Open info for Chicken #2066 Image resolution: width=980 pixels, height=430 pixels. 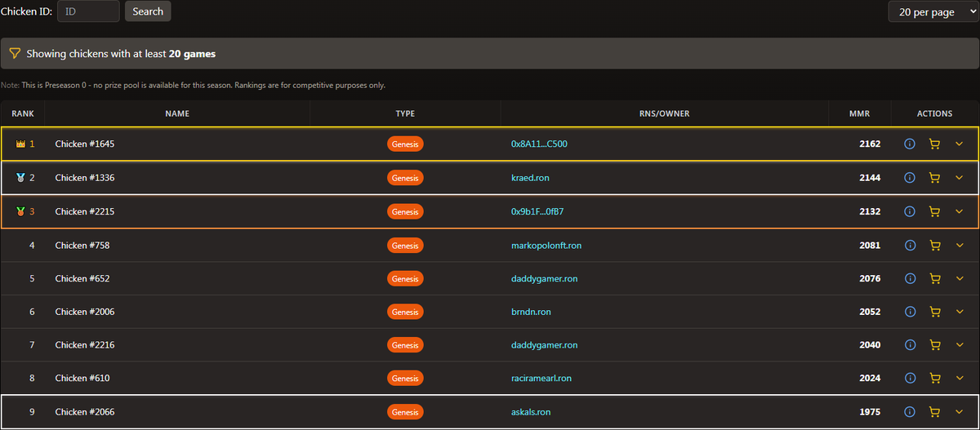click(910, 412)
